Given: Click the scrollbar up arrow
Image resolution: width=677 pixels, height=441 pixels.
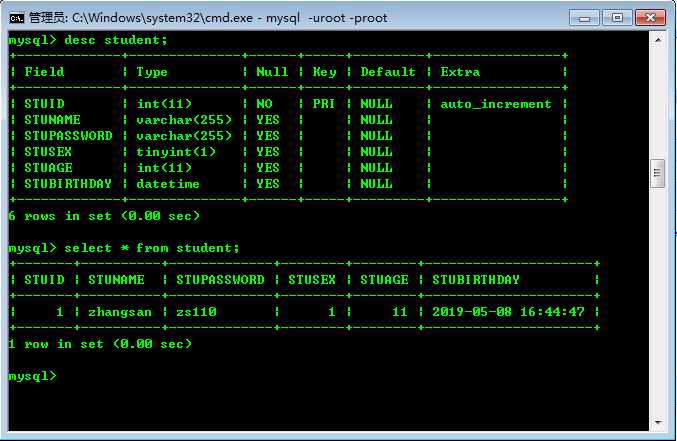Looking at the screenshot, I should click(658, 40).
